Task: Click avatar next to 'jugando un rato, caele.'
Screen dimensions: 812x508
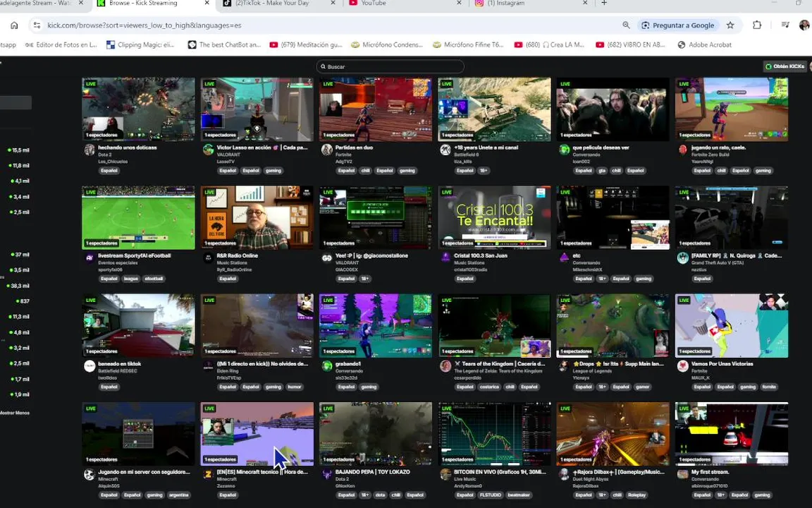Action: [x=682, y=150]
